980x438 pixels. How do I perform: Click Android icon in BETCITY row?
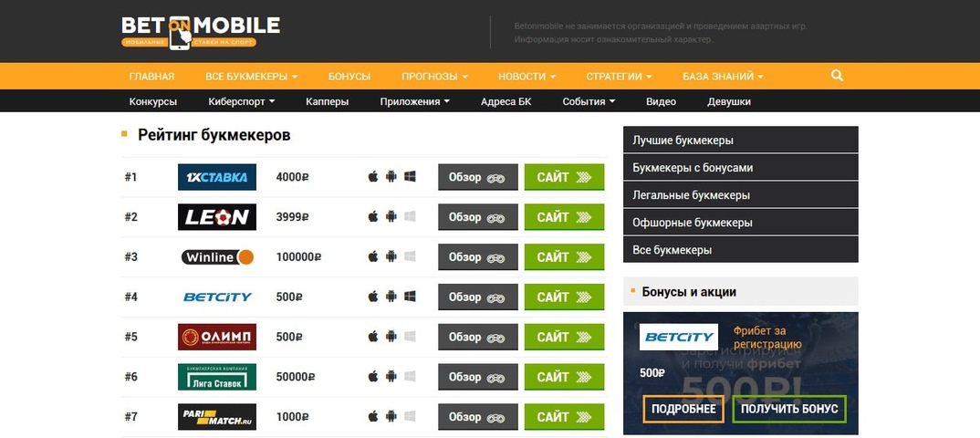391,297
